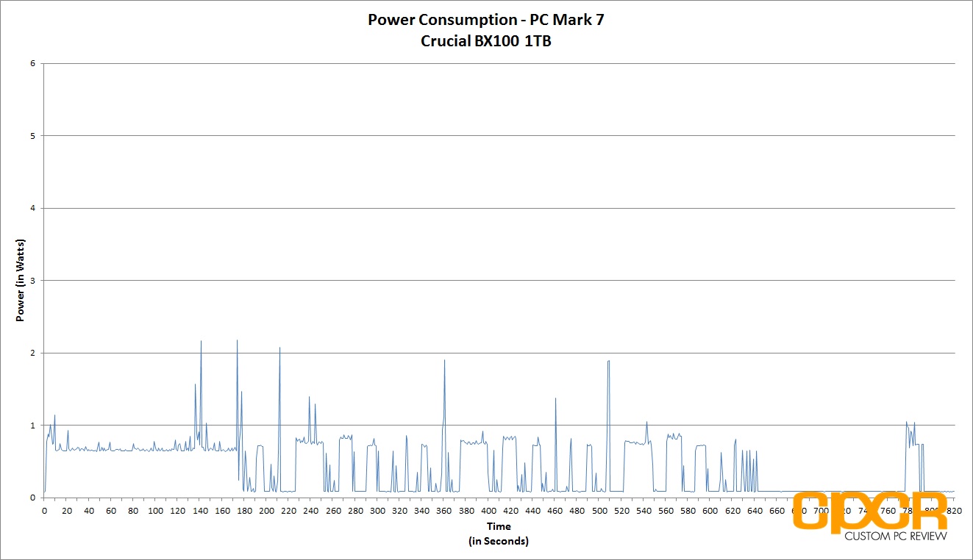Select the time axis tick label 240
This screenshot has height=560, width=973.
coord(310,510)
